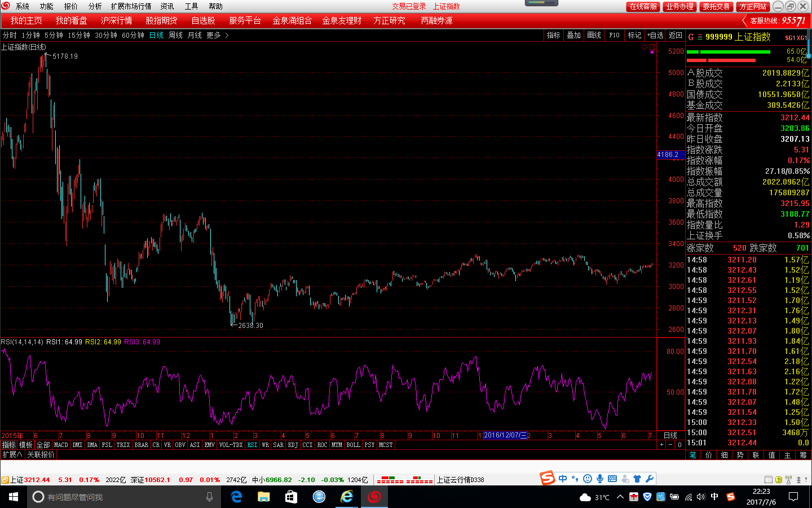Open Edge browser from taskbar
812x508 pixels.
click(x=237, y=497)
